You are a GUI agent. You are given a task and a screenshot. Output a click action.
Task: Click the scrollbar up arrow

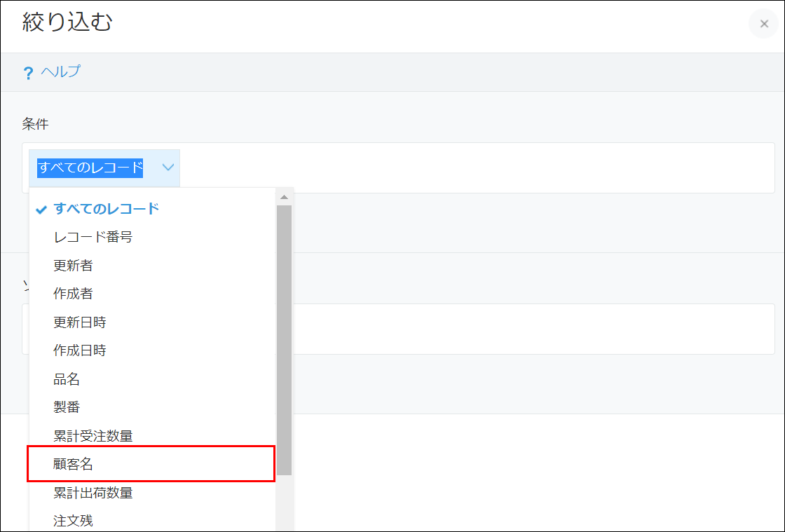pos(284,197)
